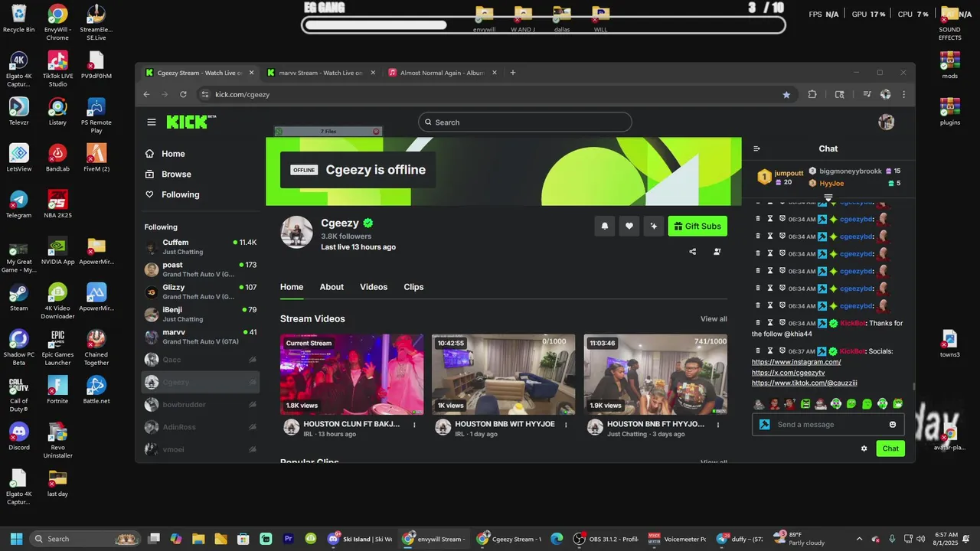
Task: Open the instagram.com link in chat
Action: click(x=796, y=362)
